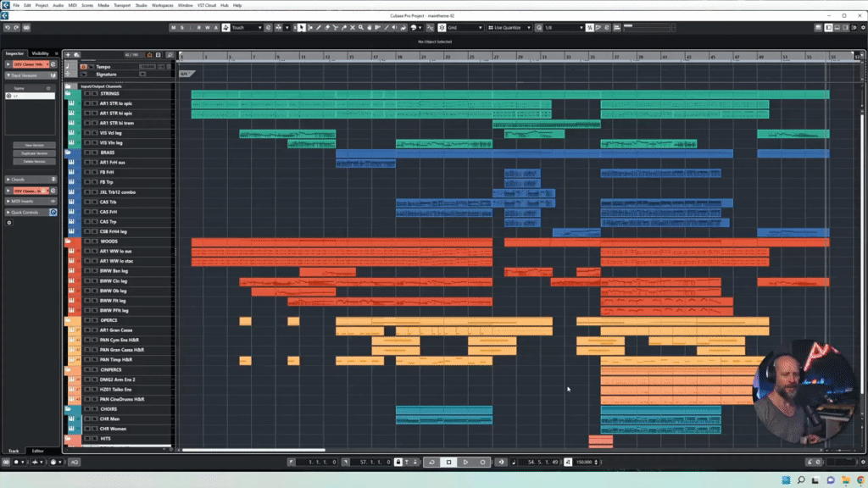The width and height of the screenshot is (868, 488).
Task: Select the Split scissors tool
Action: point(336,28)
